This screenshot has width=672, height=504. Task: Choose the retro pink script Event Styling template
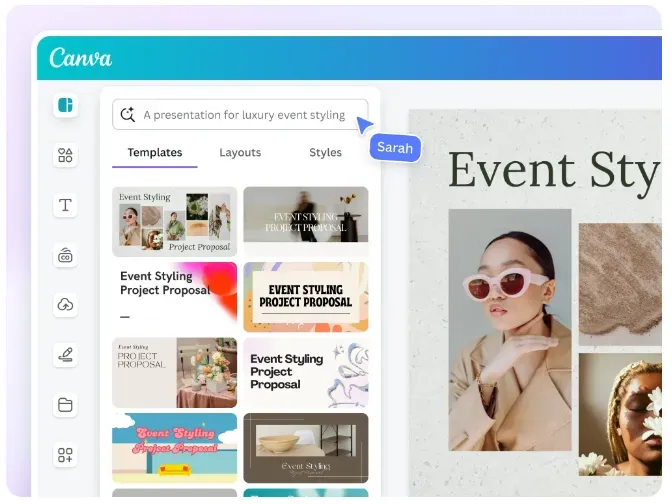pos(174,448)
